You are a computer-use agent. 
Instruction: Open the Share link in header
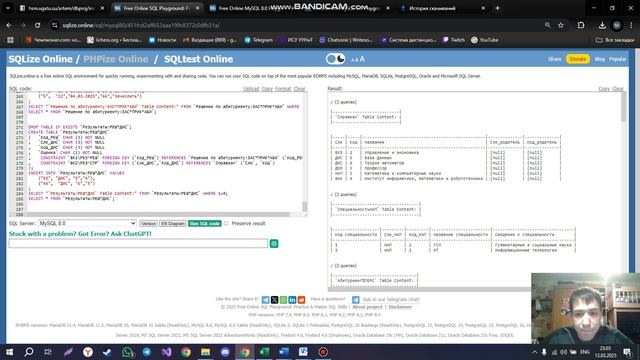tap(554, 59)
